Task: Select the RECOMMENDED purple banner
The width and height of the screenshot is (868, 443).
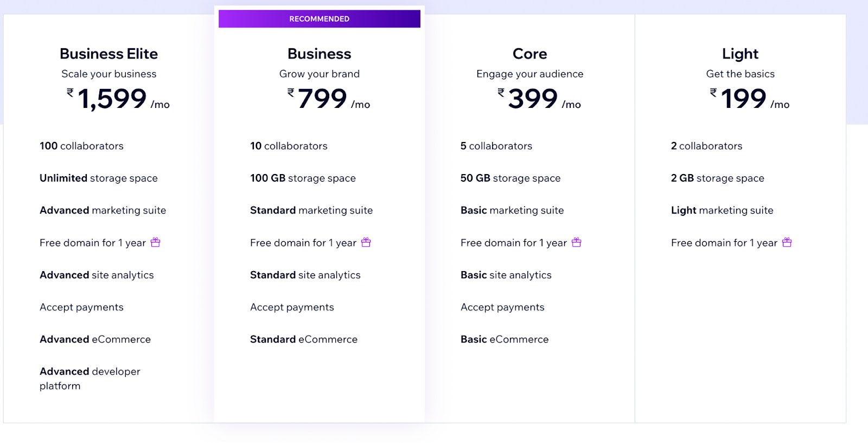Action: 320,19
